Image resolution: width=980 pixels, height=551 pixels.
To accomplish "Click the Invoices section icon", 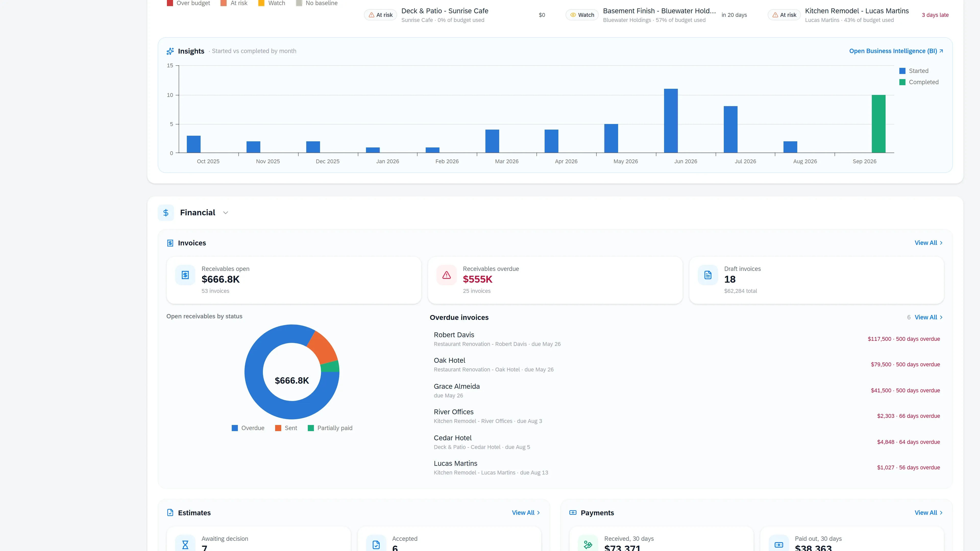I will [x=170, y=243].
